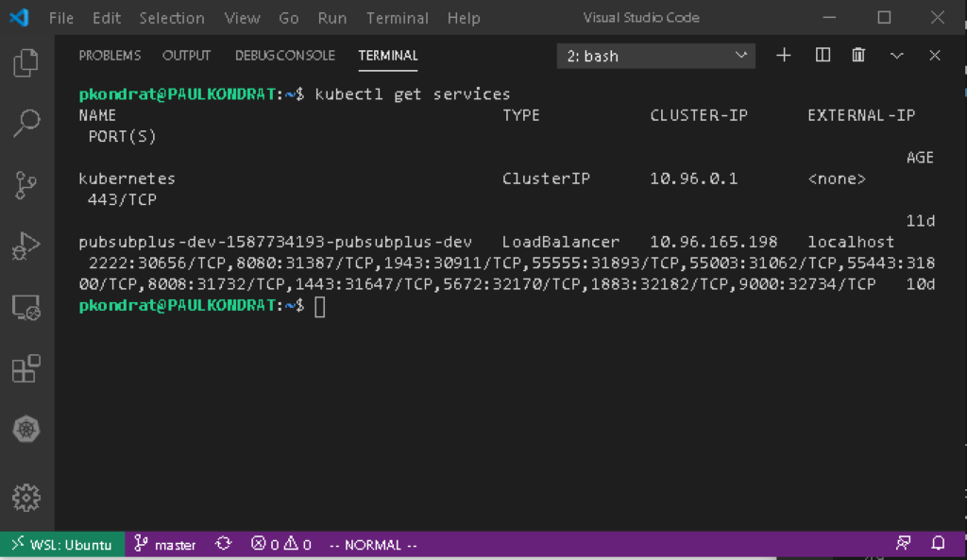Switch to the OUTPUT tab
The image size is (967, 560).
[186, 55]
